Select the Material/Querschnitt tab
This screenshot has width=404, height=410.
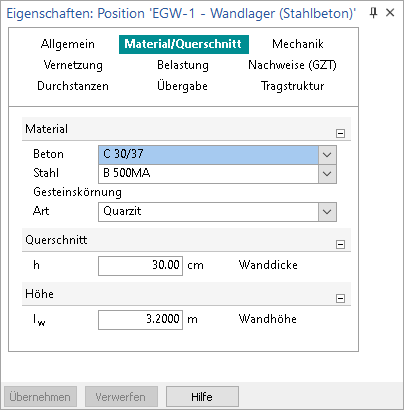coord(184,44)
